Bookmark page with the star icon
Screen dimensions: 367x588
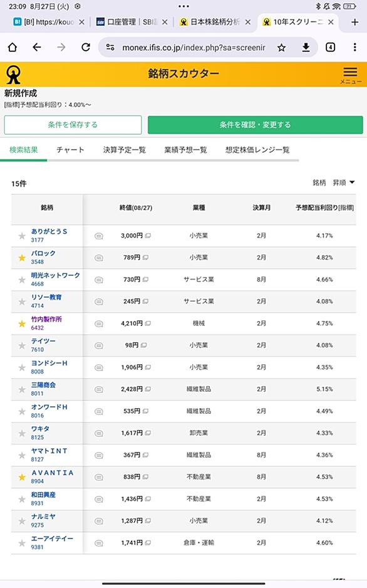(282, 48)
